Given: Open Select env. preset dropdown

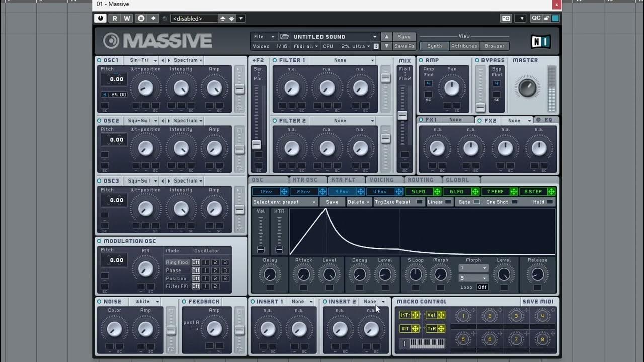Looking at the screenshot, I should point(285,202).
